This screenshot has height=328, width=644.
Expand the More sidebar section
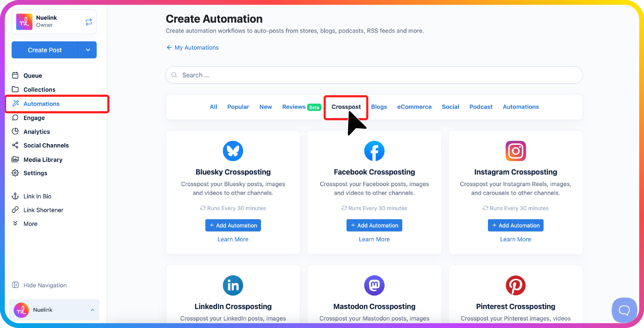click(x=30, y=224)
